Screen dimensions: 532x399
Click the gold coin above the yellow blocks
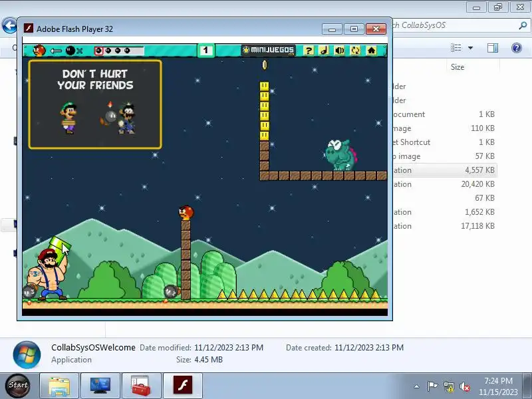click(x=265, y=65)
